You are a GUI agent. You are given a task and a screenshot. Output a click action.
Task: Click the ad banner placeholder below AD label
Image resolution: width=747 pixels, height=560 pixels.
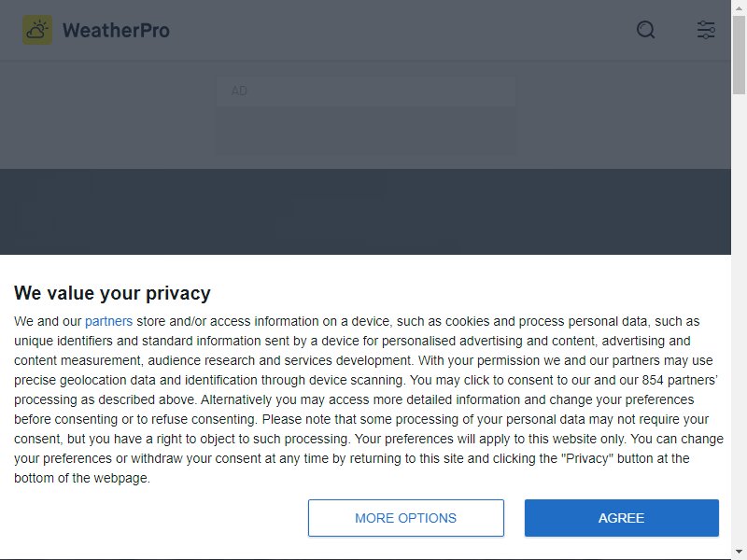(x=366, y=131)
